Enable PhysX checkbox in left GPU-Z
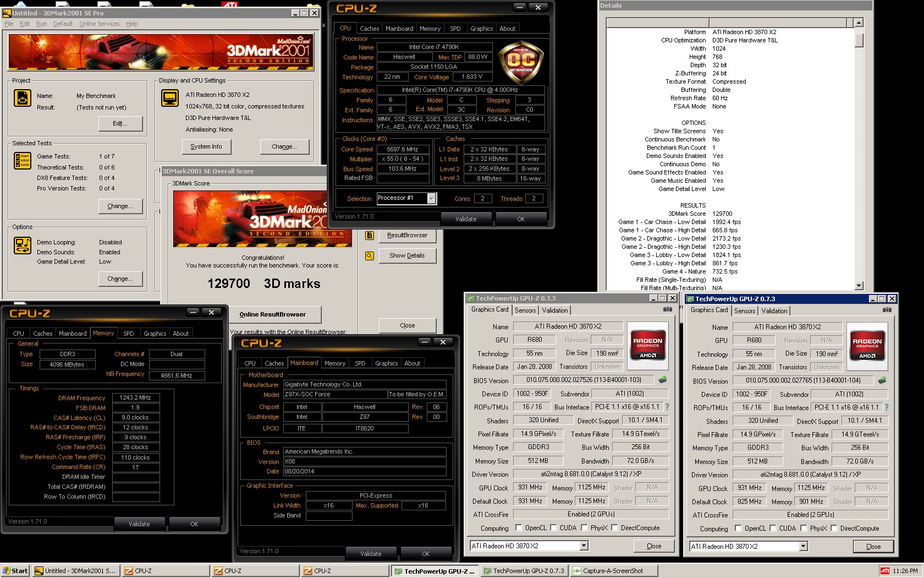The height and width of the screenshot is (578, 924). click(x=584, y=528)
